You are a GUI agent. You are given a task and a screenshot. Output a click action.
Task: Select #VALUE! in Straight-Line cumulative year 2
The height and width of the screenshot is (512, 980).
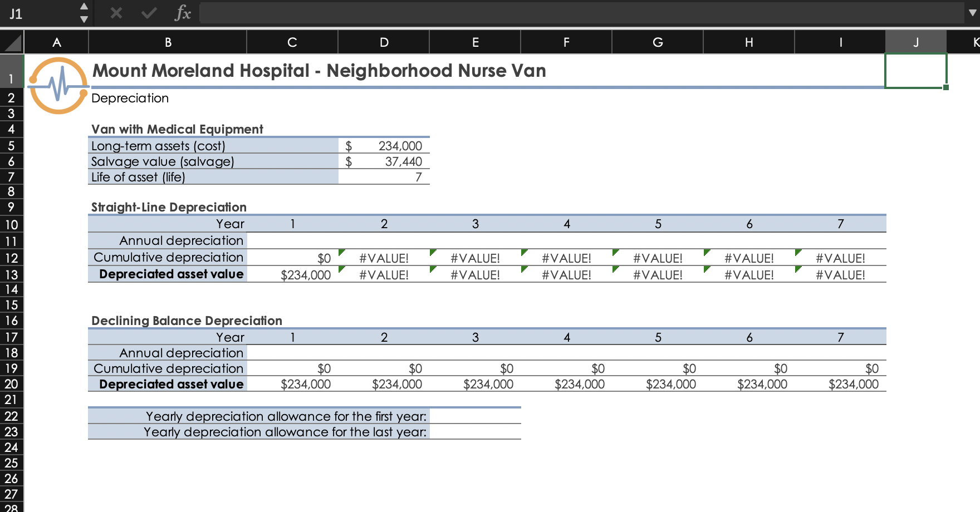pos(384,258)
